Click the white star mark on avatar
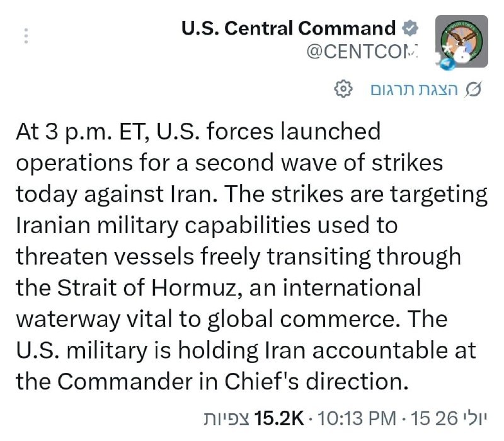 pos(446,49)
